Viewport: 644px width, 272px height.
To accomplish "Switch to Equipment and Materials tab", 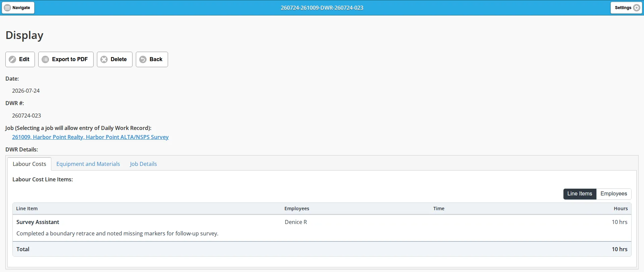I will [x=88, y=164].
